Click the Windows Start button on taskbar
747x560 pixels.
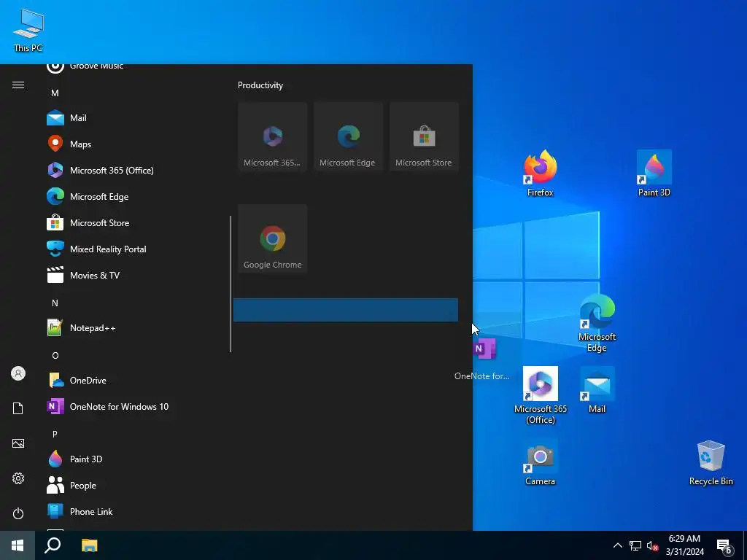click(x=18, y=545)
